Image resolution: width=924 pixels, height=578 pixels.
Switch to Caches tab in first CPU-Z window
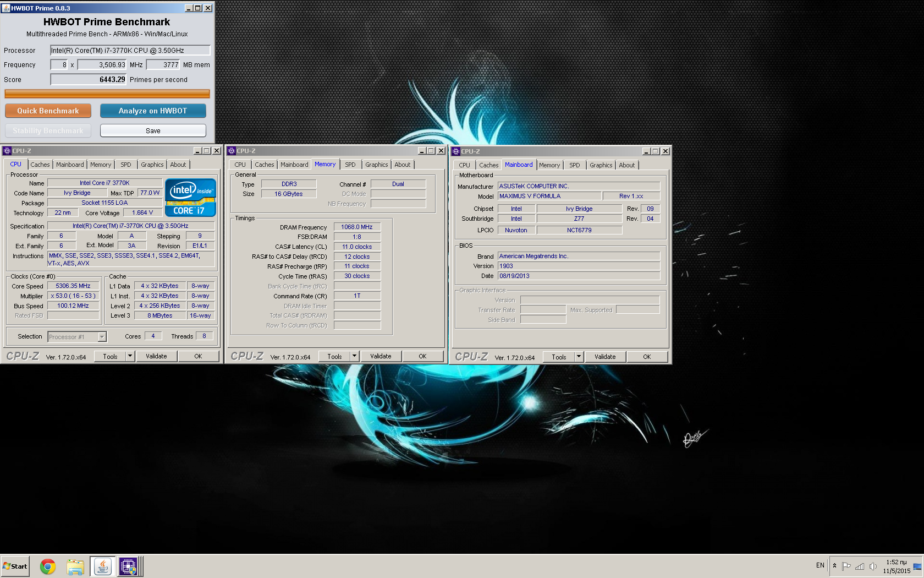[40, 165]
